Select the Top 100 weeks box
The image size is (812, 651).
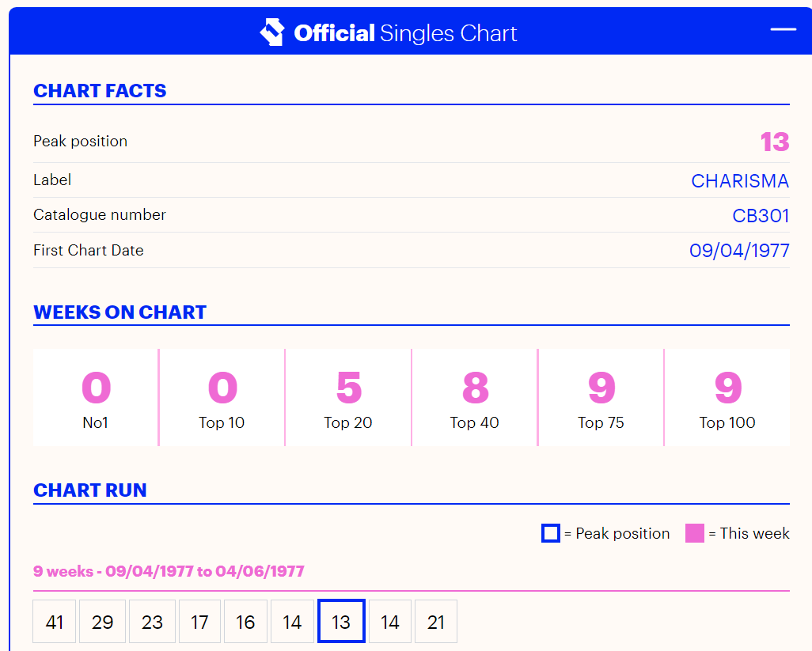(727, 398)
